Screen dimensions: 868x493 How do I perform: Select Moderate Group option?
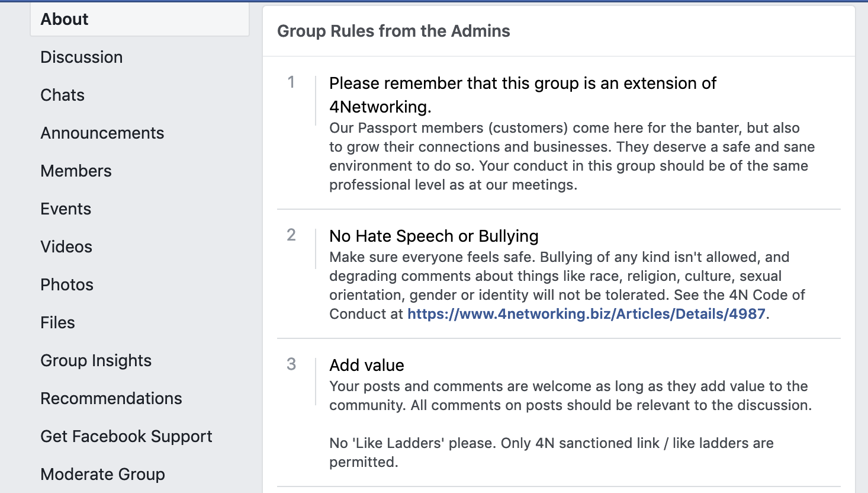(102, 474)
